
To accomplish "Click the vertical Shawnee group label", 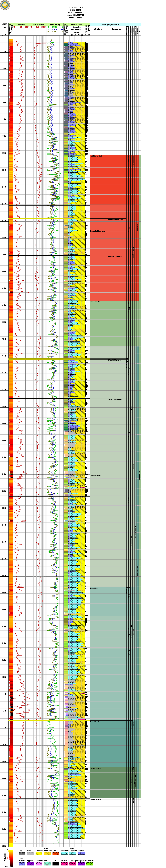I will click(129, 436).
